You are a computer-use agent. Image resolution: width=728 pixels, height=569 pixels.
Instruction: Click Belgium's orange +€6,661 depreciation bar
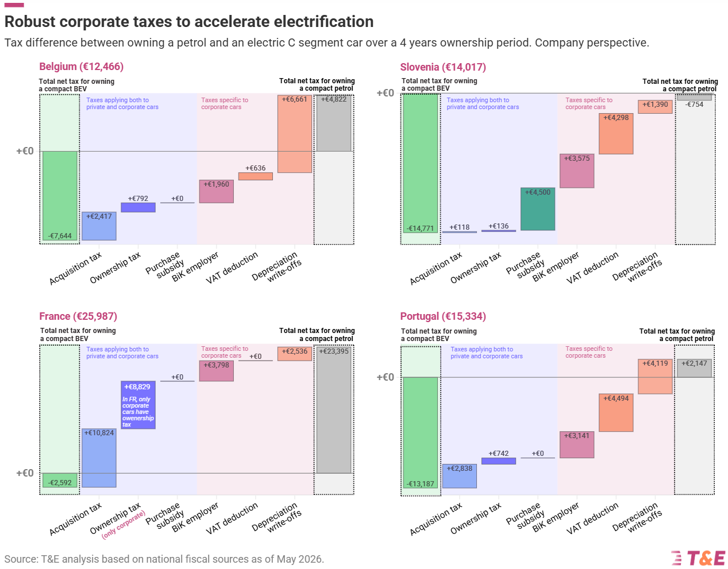click(x=295, y=134)
